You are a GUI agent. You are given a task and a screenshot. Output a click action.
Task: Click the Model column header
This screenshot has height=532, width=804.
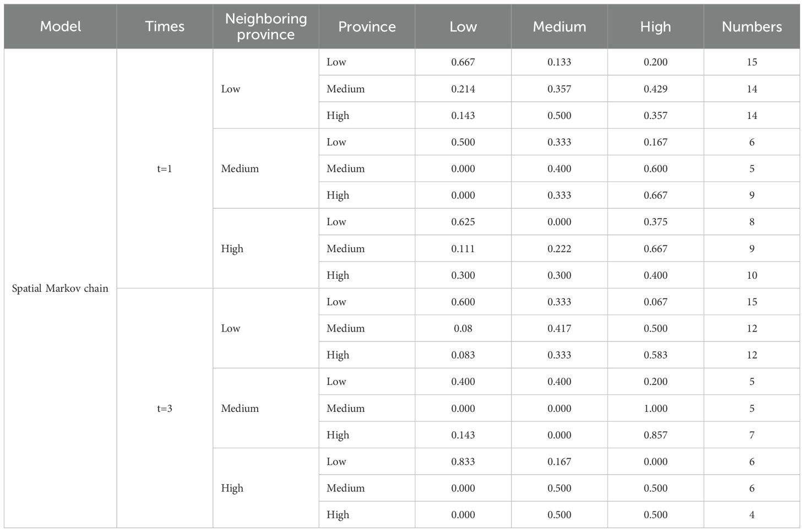click(61, 26)
